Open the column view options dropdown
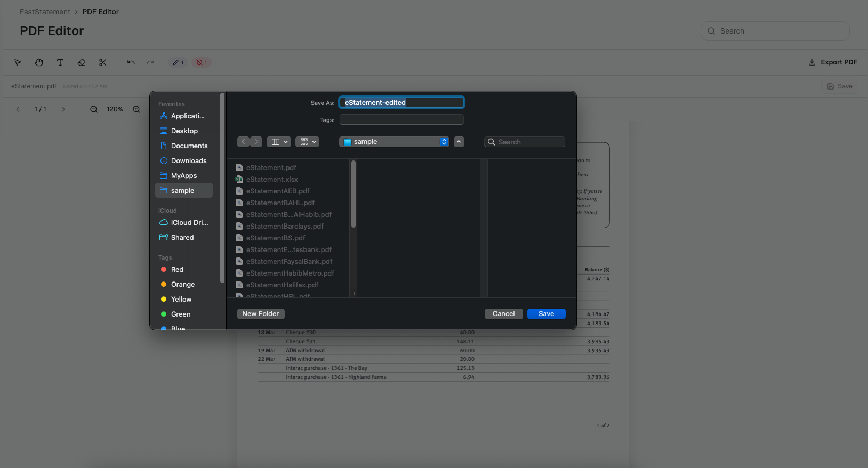Image resolution: width=868 pixels, height=468 pixels. click(279, 142)
